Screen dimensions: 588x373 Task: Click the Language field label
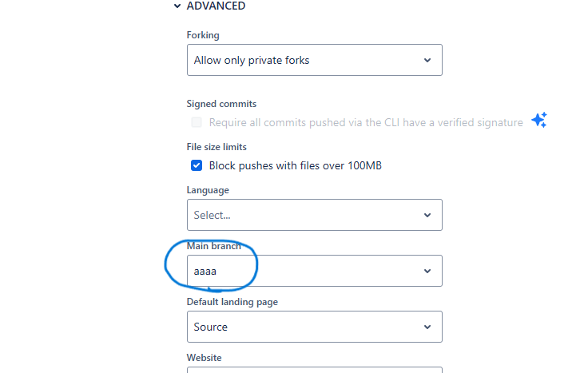(208, 190)
